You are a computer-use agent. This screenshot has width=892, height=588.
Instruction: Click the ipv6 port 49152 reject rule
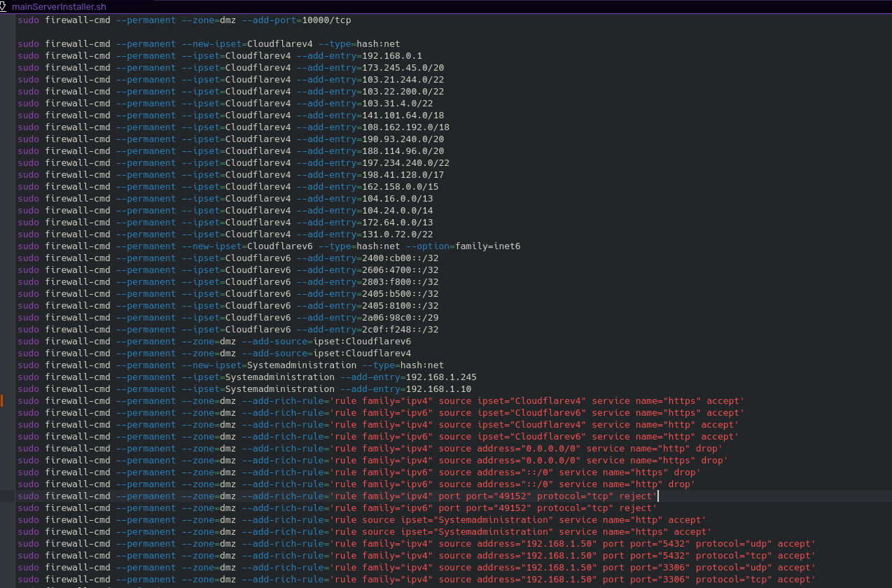(x=337, y=508)
